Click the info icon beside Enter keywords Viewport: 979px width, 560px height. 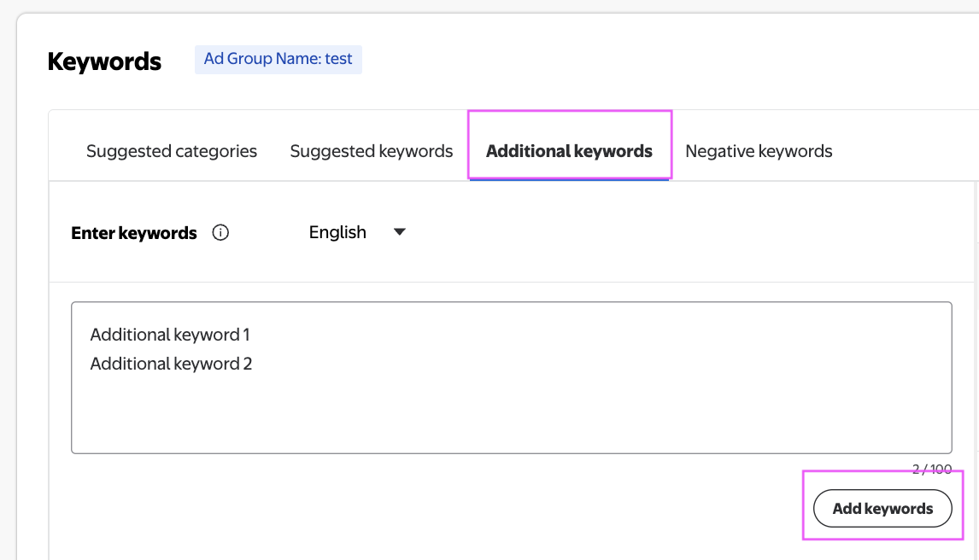(220, 232)
